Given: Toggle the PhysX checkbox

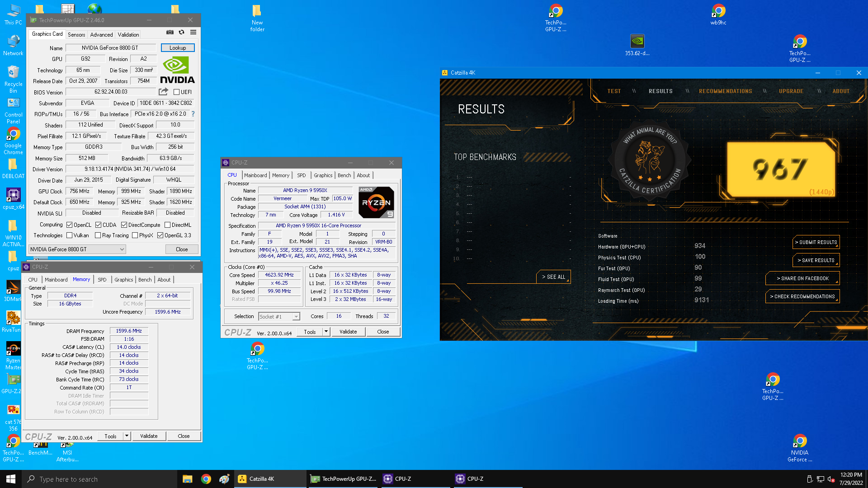Looking at the screenshot, I should 135,235.
